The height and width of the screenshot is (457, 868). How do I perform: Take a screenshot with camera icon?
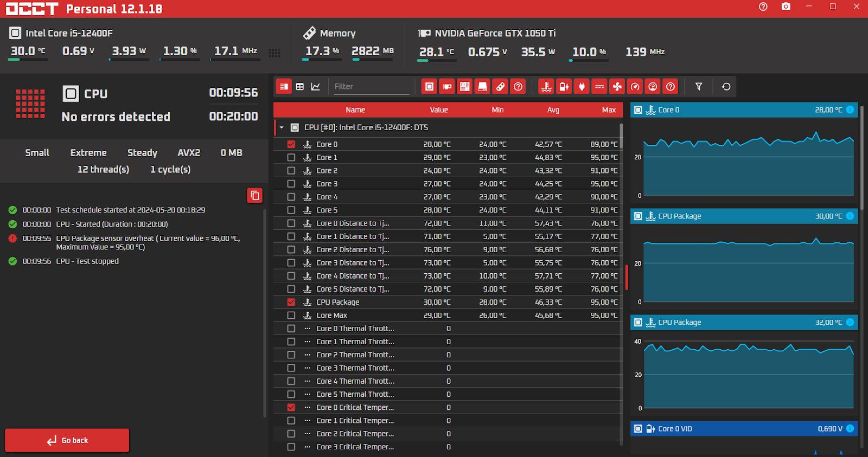pyautogui.click(x=786, y=7)
